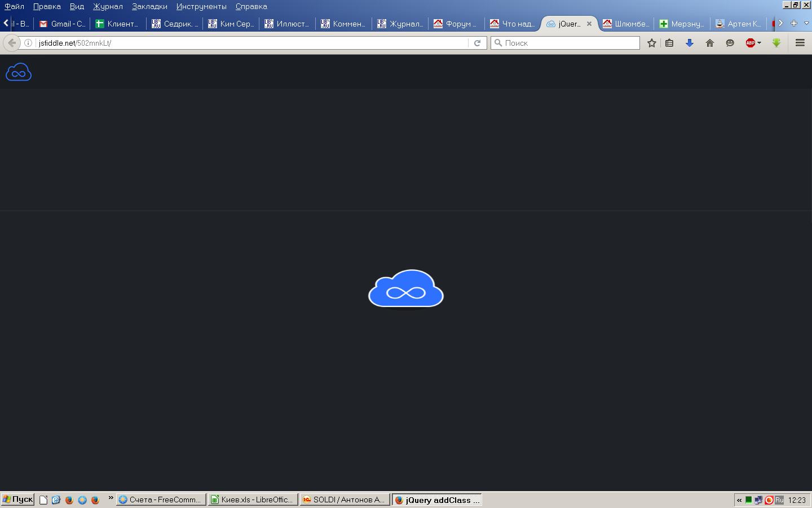The image size is (812, 508).
Task: Go back with the back arrow button
Action: point(12,43)
